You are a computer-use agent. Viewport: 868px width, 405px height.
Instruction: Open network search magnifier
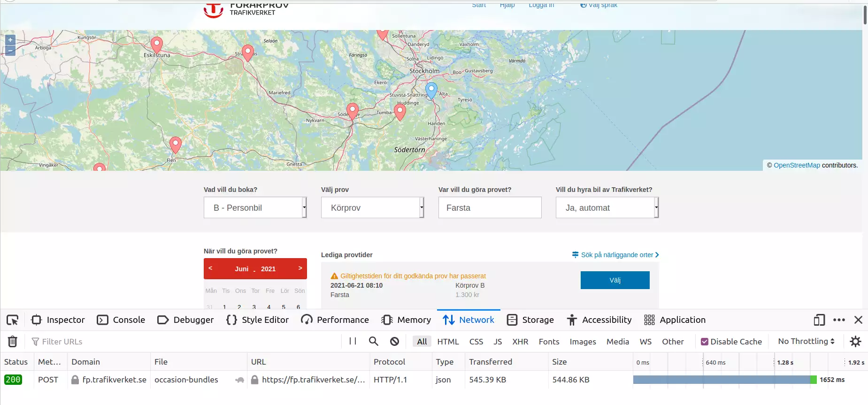tap(374, 341)
